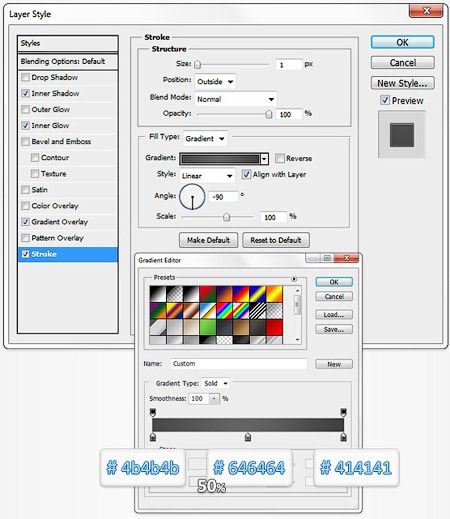The height and width of the screenshot is (519, 450).
Task: Enable the Outer Glow checkbox
Action: point(25,109)
